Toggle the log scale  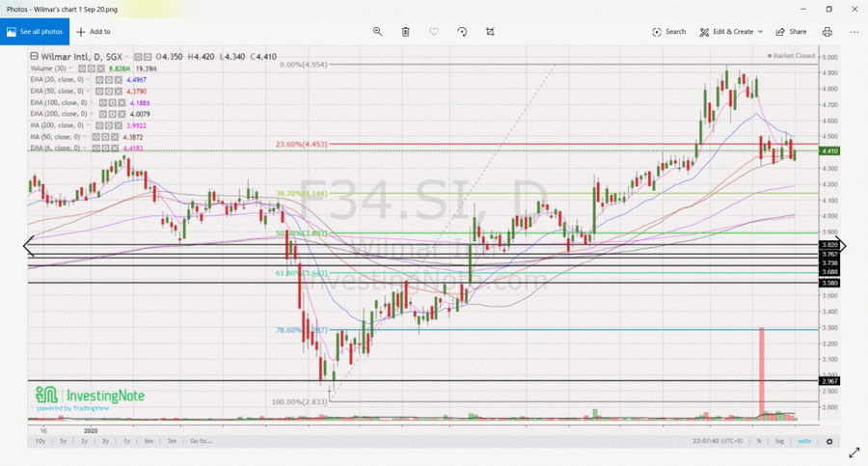coord(779,441)
